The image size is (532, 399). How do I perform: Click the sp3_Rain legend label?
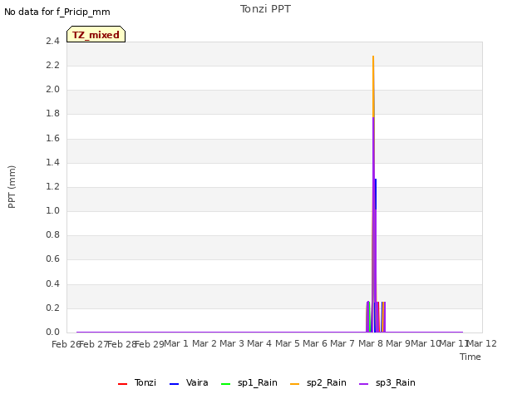point(396,382)
